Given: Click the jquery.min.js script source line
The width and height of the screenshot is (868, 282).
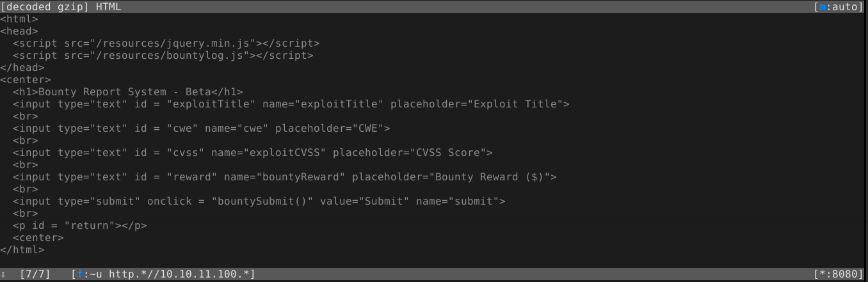Looking at the screenshot, I should point(166,43).
